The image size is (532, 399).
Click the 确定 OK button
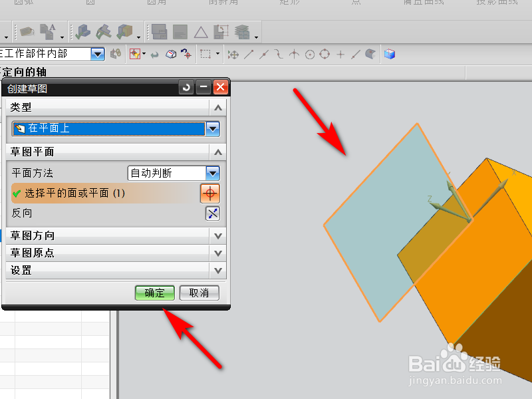(x=155, y=293)
